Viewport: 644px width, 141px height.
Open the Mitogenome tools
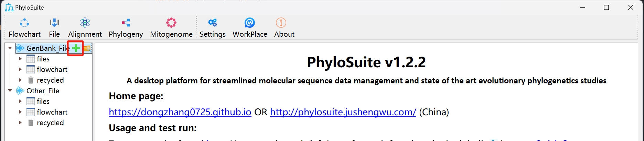coord(171,28)
